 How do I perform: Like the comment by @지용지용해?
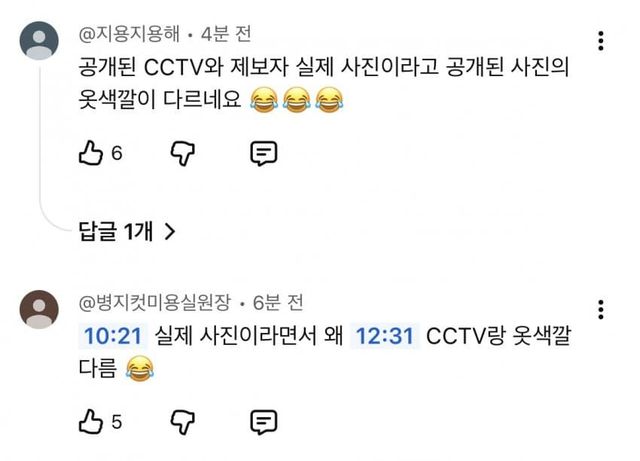(90, 153)
